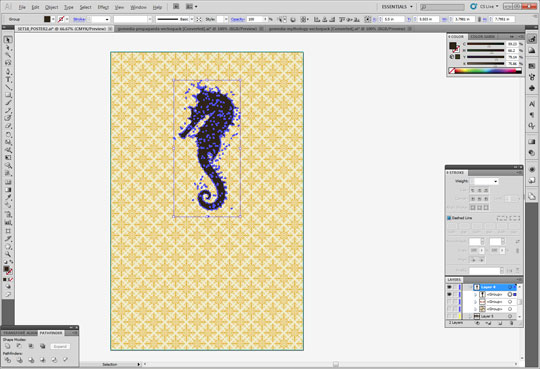Open the stroke color dropdown in control bar

67,19
